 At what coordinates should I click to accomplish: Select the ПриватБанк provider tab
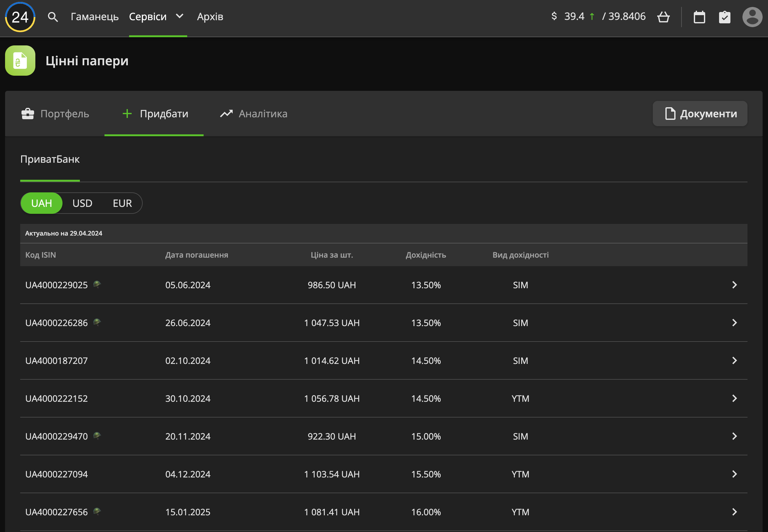pos(50,159)
